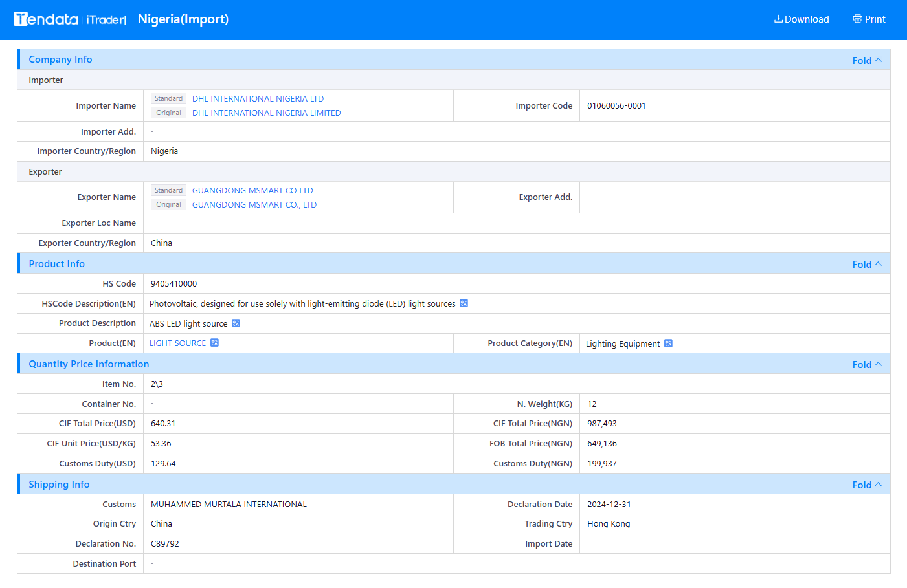Viewport: 907px width, 588px height.
Task: Translate the HSCode description text
Action: [x=464, y=303]
